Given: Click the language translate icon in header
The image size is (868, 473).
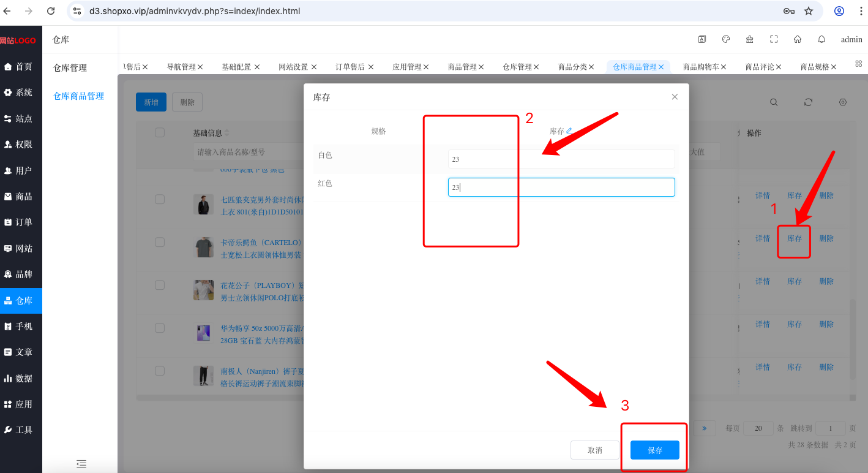Looking at the screenshot, I should tap(702, 39).
